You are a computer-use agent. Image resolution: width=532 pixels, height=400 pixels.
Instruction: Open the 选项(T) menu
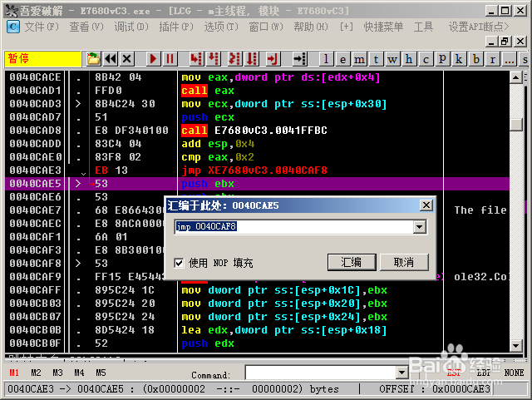221,27
